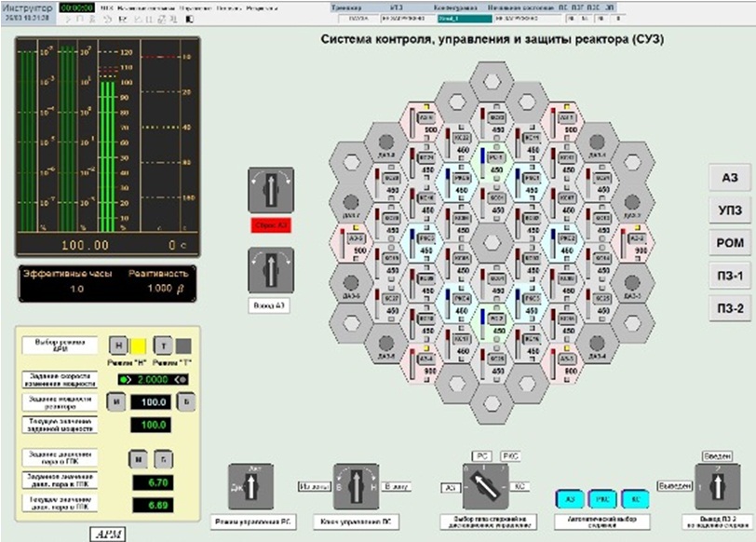Activate the ПЗ-1 button

click(x=730, y=276)
